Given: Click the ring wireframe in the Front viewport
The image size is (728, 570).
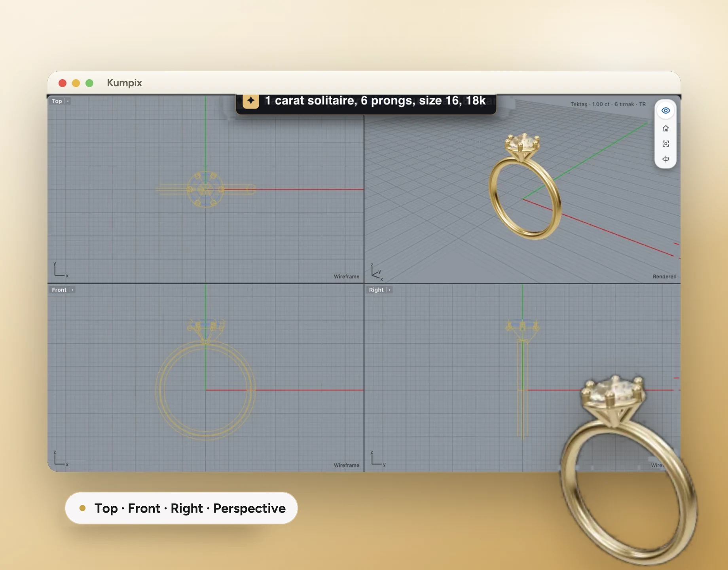Looking at the screenshot, I should [206, 379].
